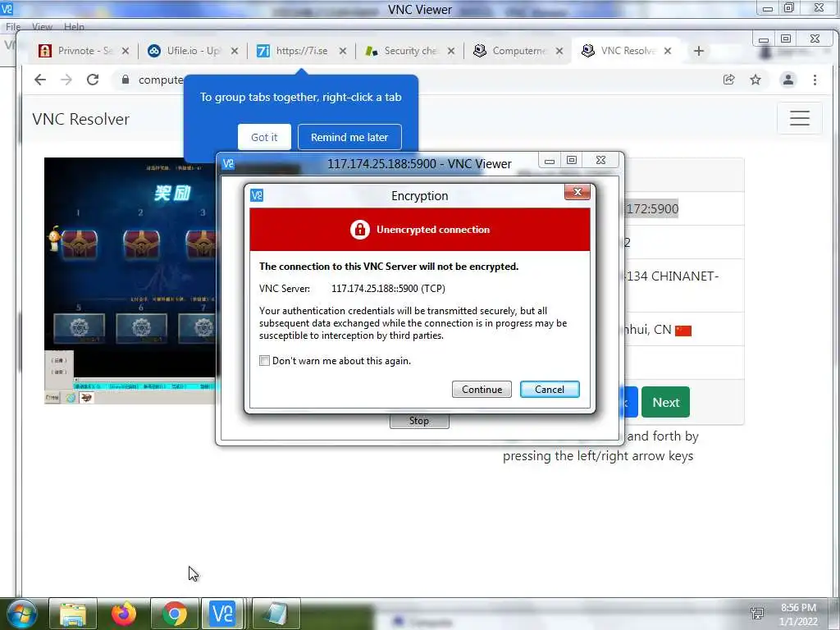Open File Explorer from the taskbar
Viewport: 840px width, 630px height.
[73, 614]
